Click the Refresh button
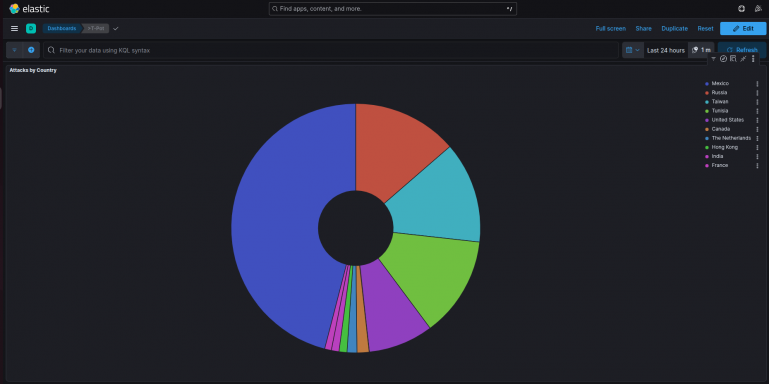 click(742, 50)
